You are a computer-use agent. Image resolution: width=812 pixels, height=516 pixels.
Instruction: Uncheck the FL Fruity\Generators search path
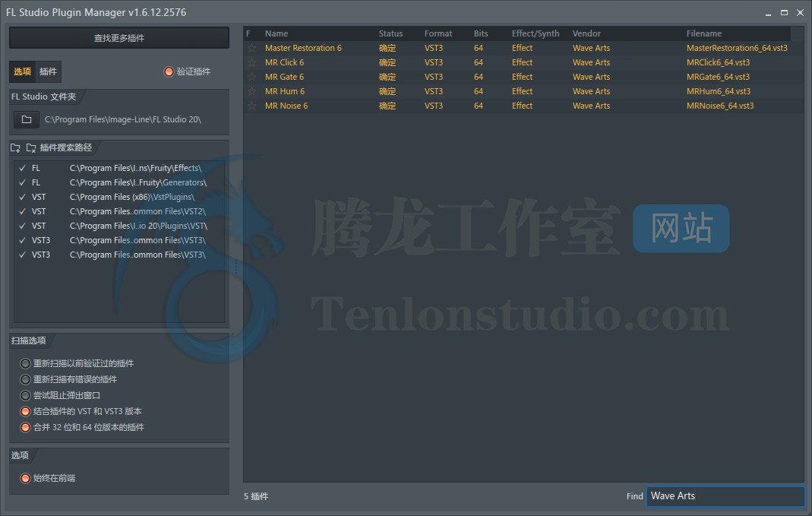pyautogui.click(x=22, y=183)
